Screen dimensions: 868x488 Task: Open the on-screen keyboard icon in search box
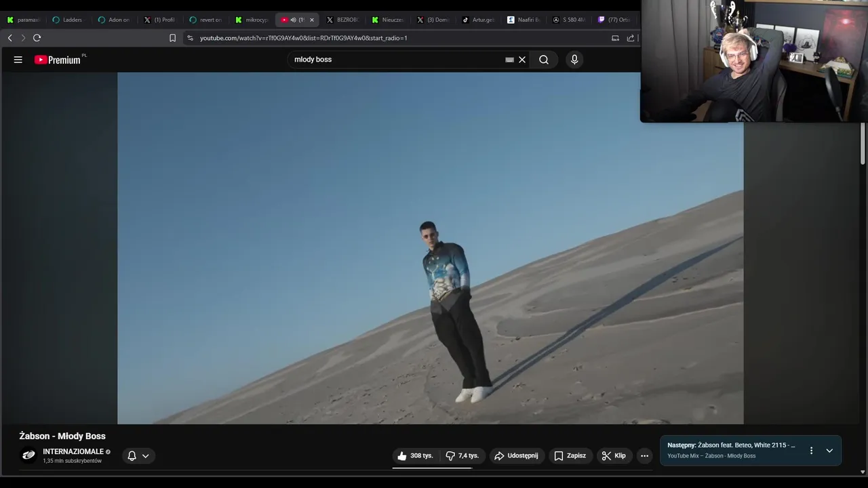510,60
